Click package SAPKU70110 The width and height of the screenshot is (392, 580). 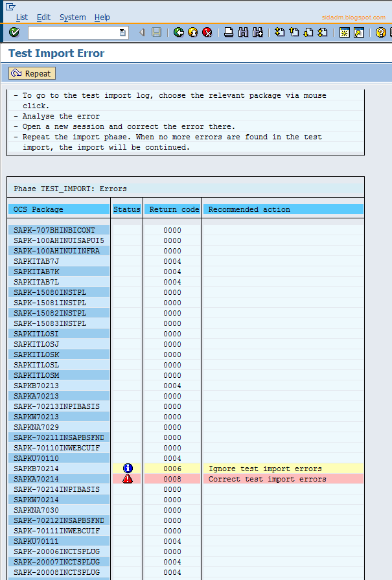pos(36,458)
